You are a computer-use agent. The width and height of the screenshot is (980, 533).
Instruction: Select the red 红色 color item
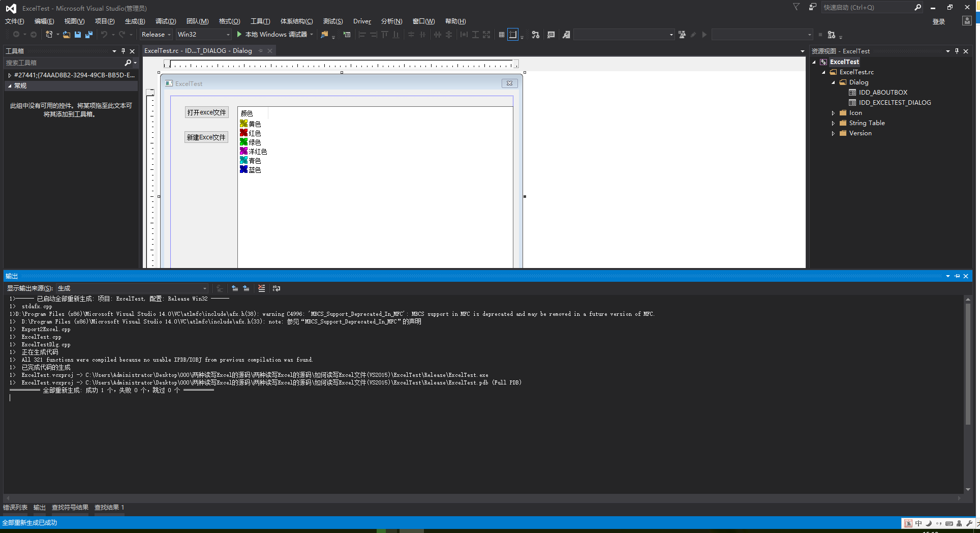tap(251, 133)
